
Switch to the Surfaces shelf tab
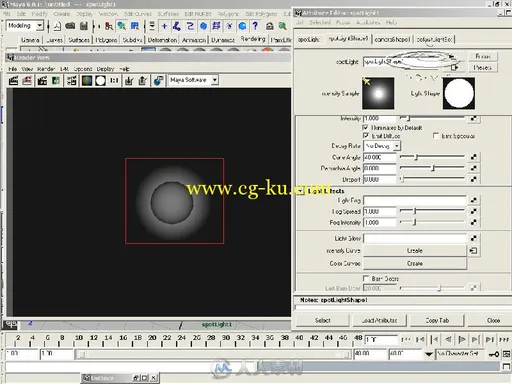coord(79,40)
